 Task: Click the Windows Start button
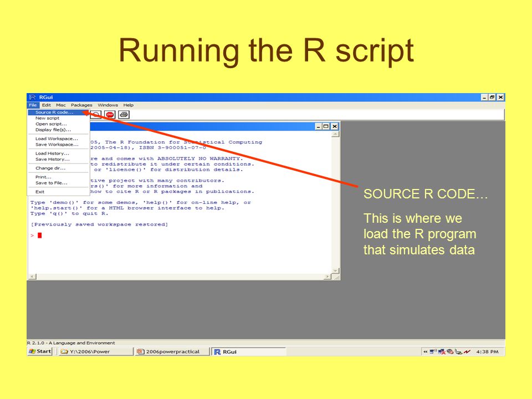40,351
